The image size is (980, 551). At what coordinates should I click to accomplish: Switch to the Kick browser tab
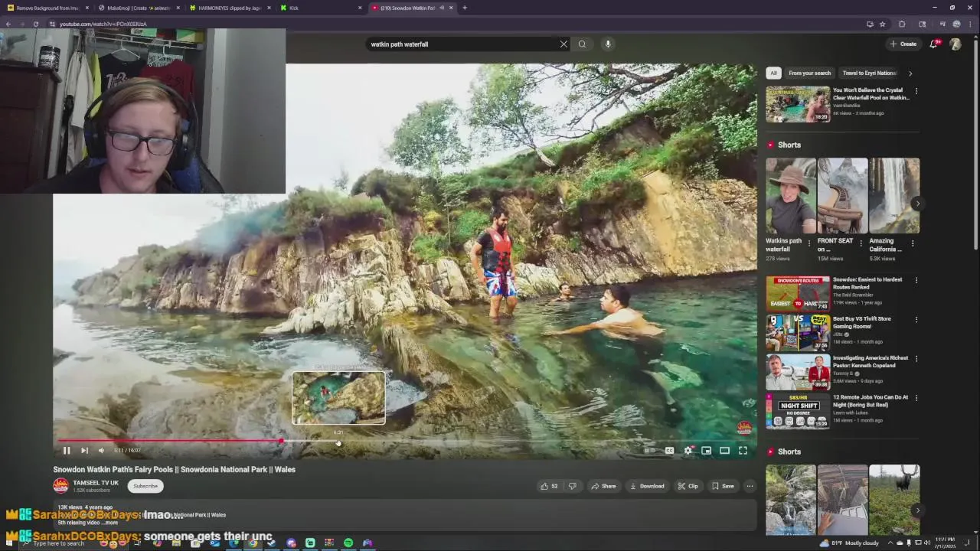tap(319, 8)
